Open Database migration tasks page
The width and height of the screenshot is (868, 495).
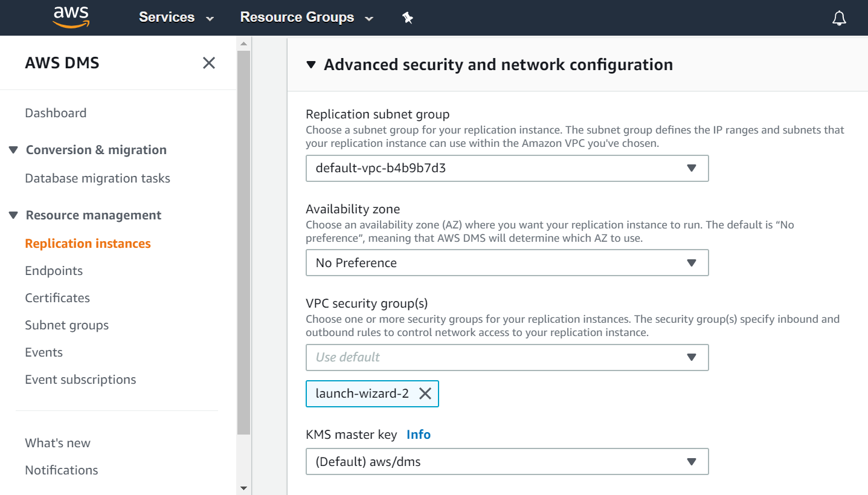(x=97, y=178)
